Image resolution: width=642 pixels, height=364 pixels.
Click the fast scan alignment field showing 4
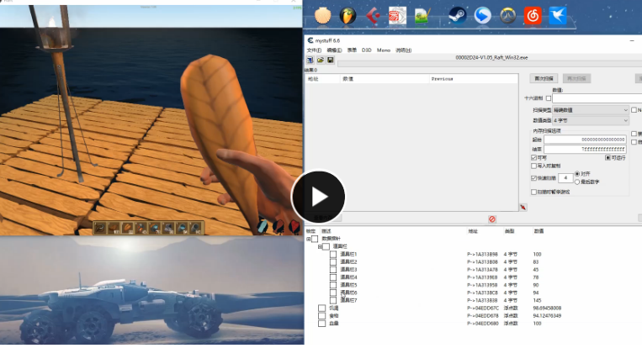[565, 178]
